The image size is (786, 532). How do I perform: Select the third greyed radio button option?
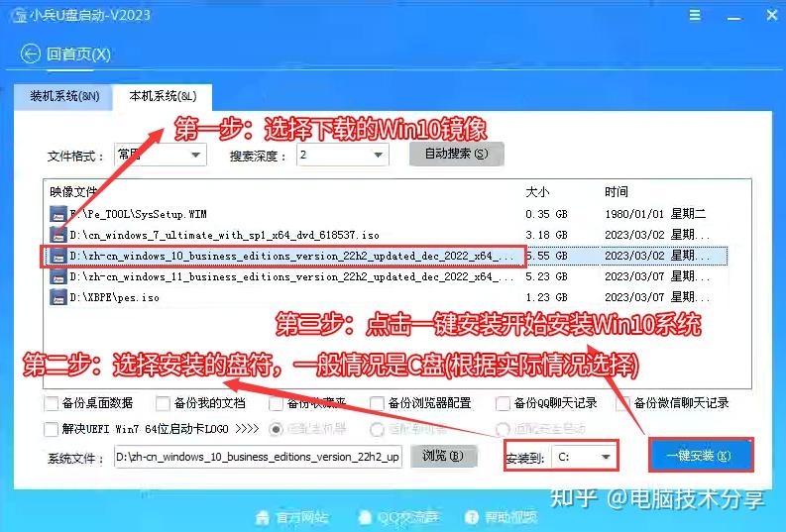click(x=503, y=429)
